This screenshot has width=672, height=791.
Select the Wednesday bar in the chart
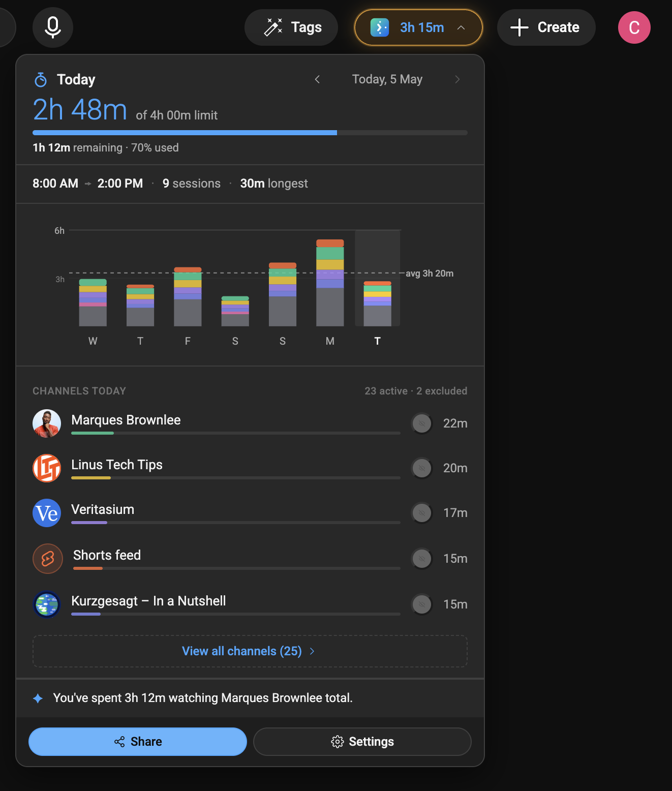[93, 302]
